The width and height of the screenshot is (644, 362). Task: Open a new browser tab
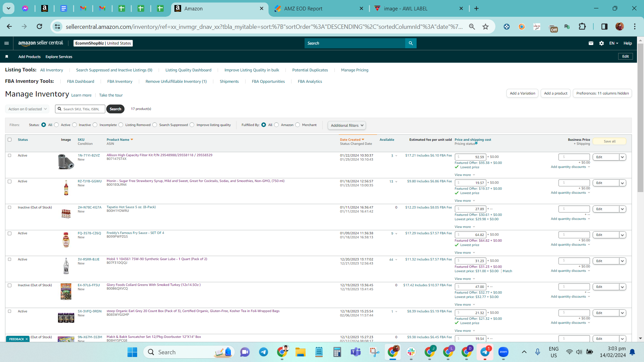click(x=476, y=8)
